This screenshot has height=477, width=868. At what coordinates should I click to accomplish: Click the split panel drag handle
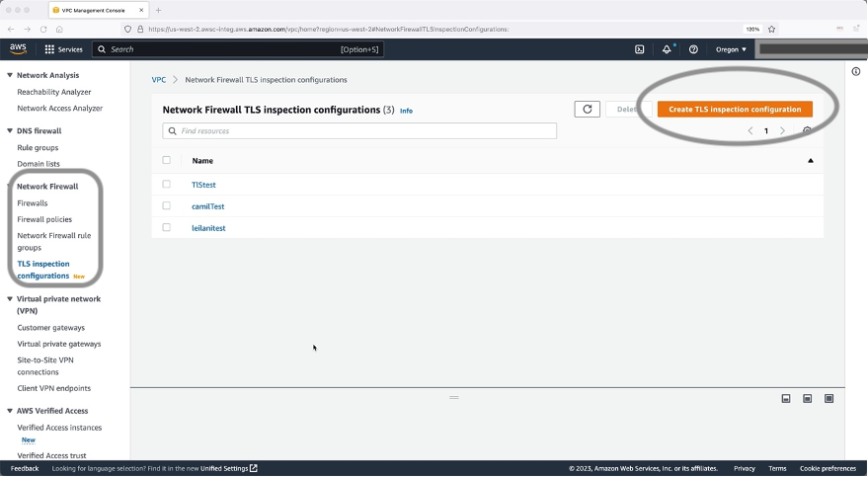pos(454,397)
